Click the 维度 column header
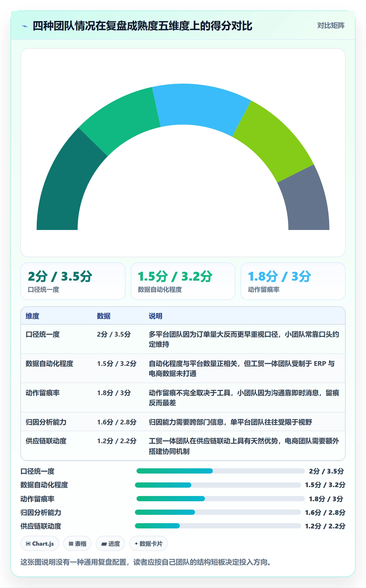Image resolution: width=366 pixels, height=588 pixels. coord(32,316)
